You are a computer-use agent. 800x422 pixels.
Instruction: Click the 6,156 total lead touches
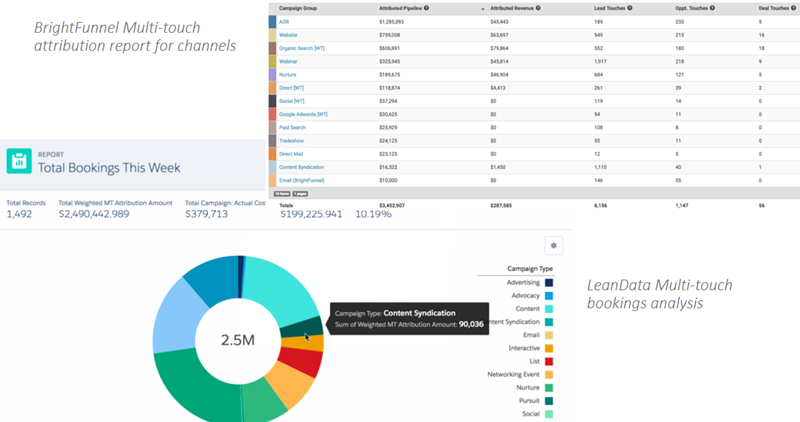(601, 206)
